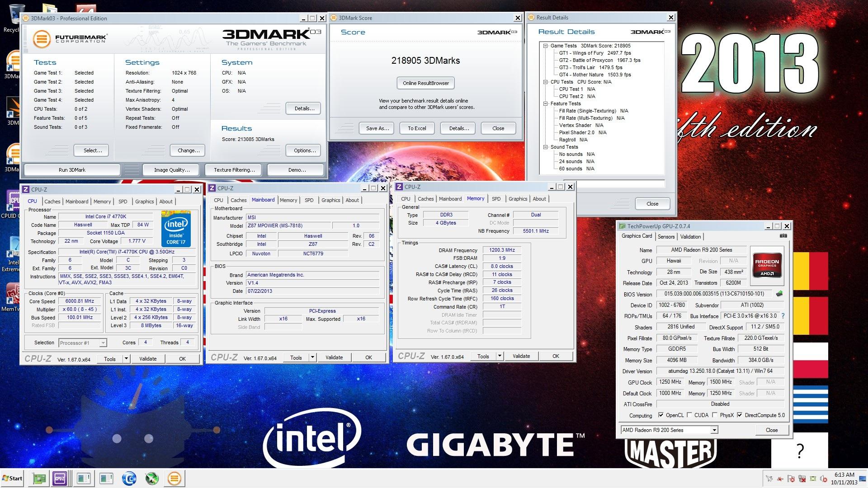Click the Run 3DMark button
Viewport: 868px width, 488px height.
coord(72,170)
